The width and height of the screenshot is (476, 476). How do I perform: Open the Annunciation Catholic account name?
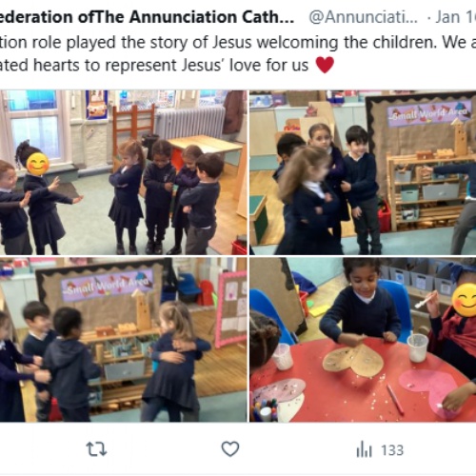click(x=147, y=17)
